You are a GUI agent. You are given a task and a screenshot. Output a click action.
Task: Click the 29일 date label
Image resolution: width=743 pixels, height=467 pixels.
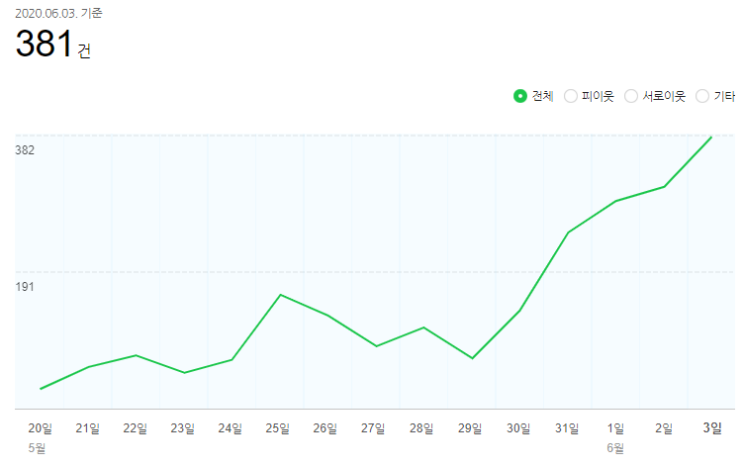click(470, 428)
